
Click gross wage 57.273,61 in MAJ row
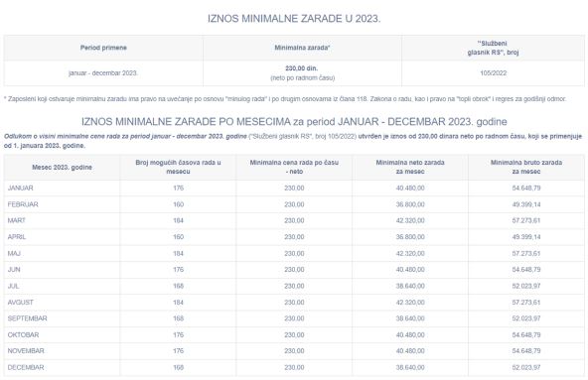(x=526, y=253)
